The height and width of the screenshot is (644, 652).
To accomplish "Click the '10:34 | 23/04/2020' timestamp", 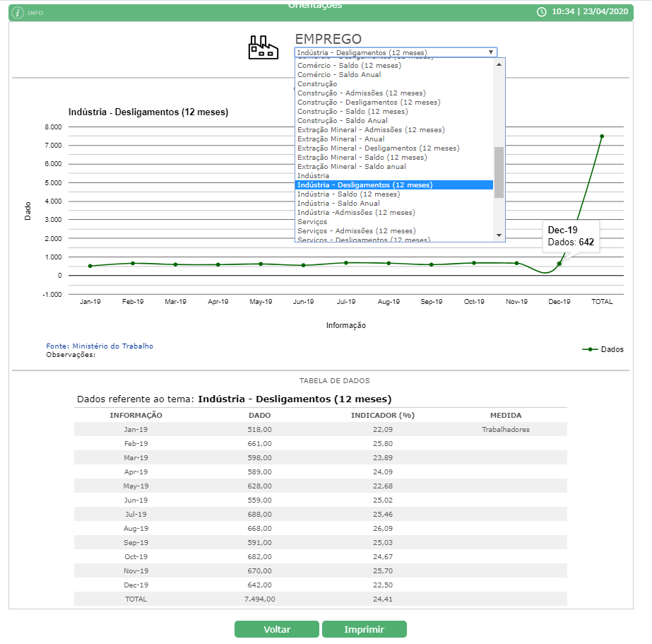I will point(590,11).
